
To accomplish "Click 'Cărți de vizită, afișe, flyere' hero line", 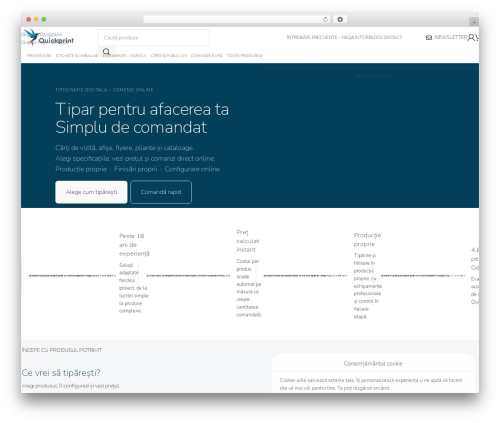I will (125, 148).
